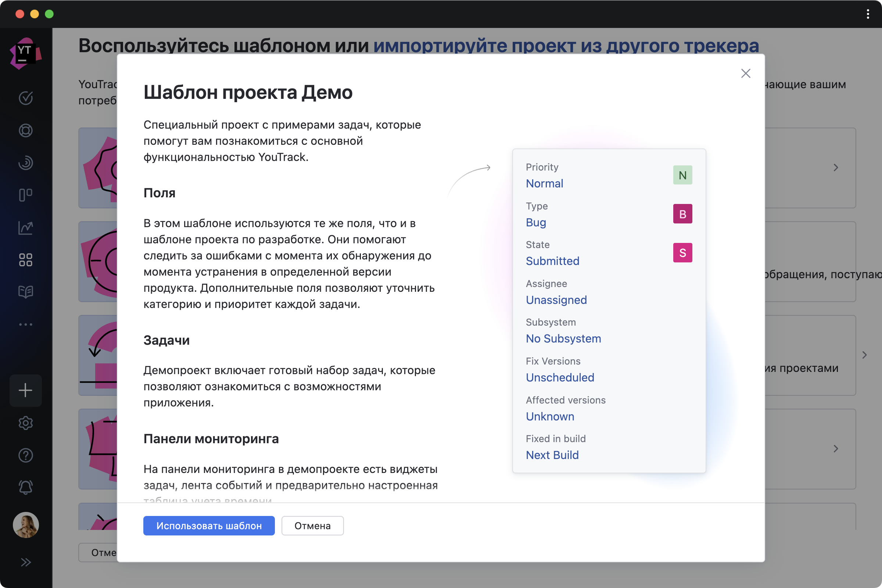The width and height of the screenshot is (882, 588).
Task: Open the Helpdesk lifebuoy icon in sidebar
Action: pos(25,130)
